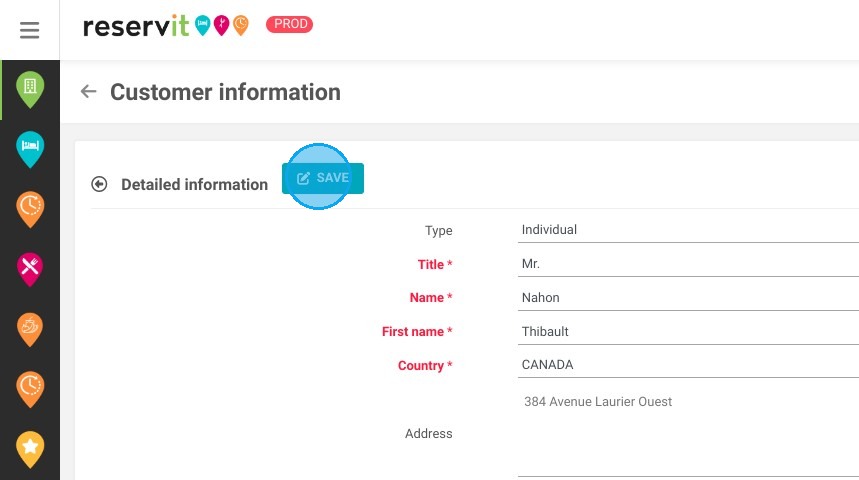This screenshot has width=859, height=480.
Task: Click circled back arrow next to Detailed information
Action: point(99,184)
